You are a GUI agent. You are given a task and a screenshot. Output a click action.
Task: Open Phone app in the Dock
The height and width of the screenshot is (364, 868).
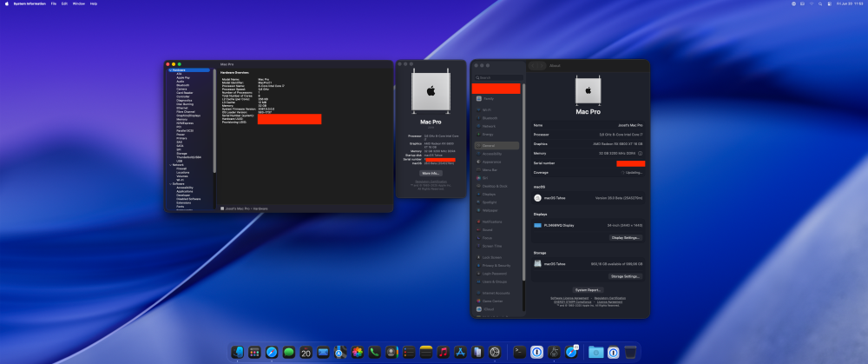[x=375, y=351]
